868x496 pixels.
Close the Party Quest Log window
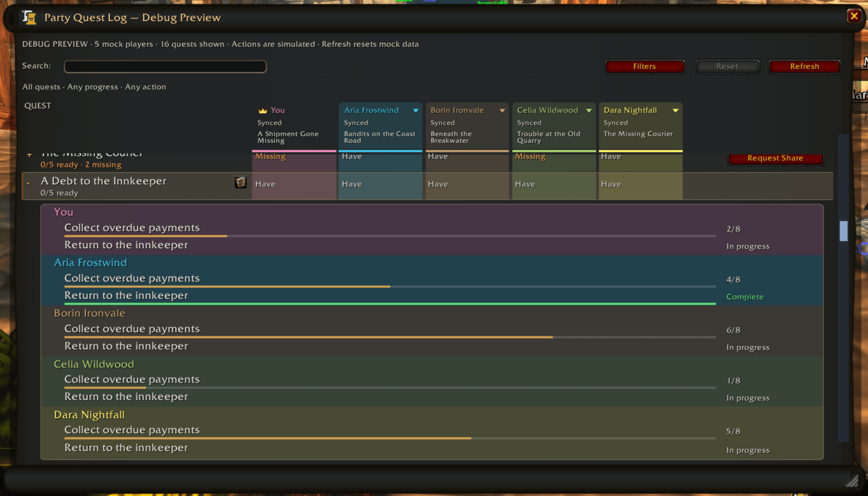854,16
